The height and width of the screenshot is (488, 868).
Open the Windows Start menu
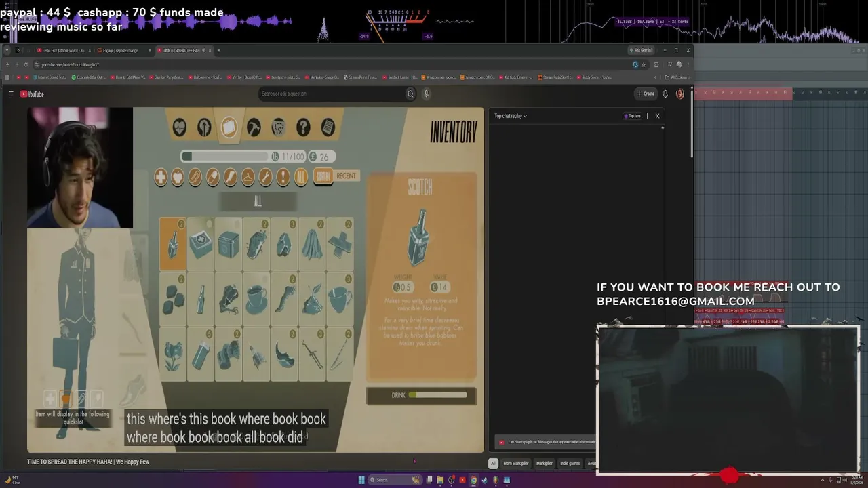pyautogui.click(x=361, y=480)
